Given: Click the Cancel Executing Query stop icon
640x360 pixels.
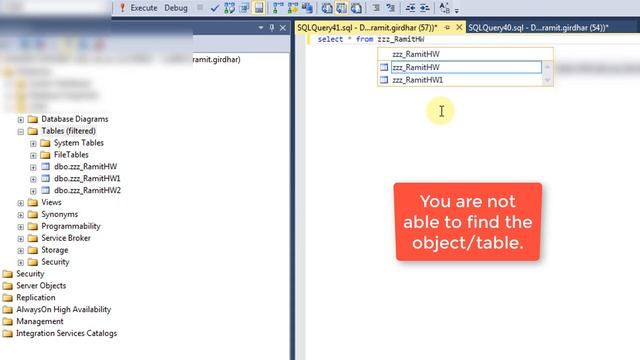Looking at the screenshot, I should [x=200, y=7].
